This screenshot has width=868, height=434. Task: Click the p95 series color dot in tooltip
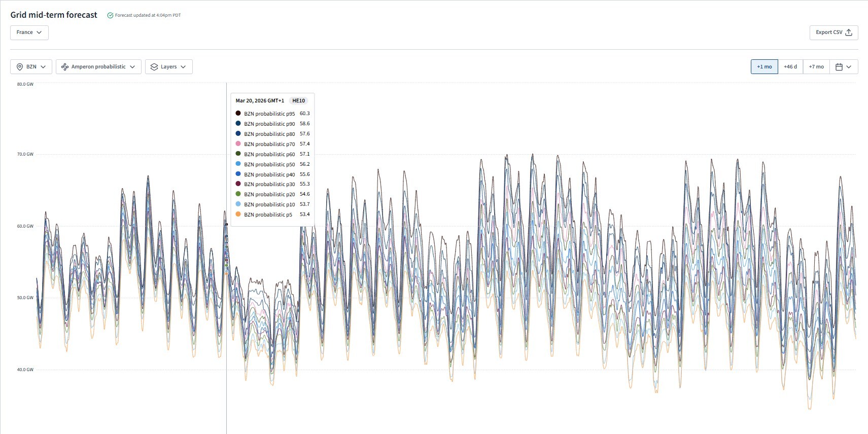click(x=238, y=113)
